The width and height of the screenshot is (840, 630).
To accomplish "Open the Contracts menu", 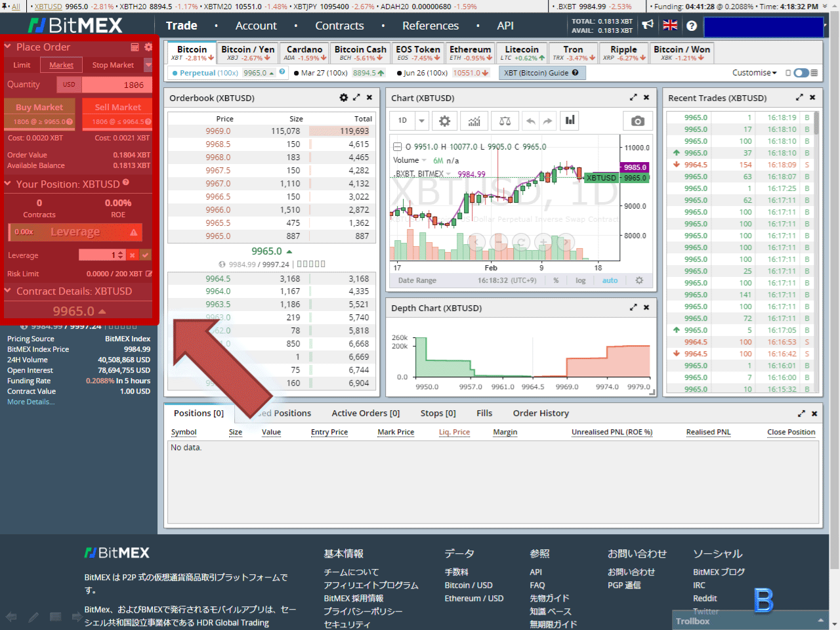I will pyautogui.click(x=339, y=26).
